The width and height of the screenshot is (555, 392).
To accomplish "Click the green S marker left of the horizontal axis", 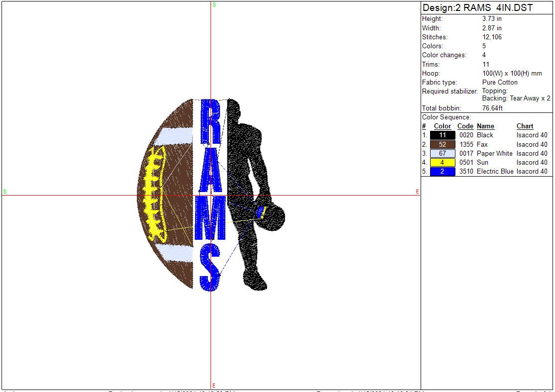I will (4, 192).
